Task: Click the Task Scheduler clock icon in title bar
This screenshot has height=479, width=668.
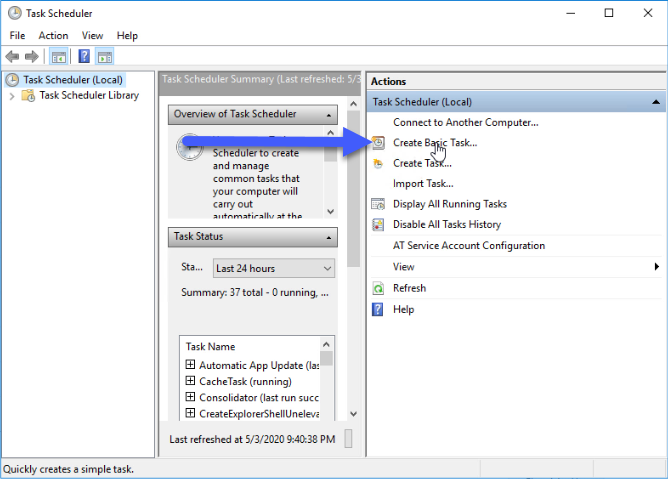Action: point(14,13)
